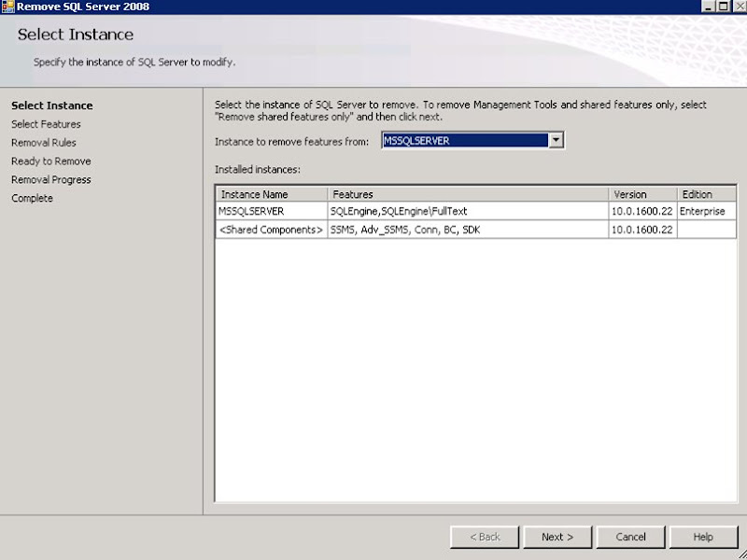This screenshot has height=560, width=747.
Task: Click version 10.0.1600.22 in Shared Components row
Action: pyautogui.click(x=641, y=230)
